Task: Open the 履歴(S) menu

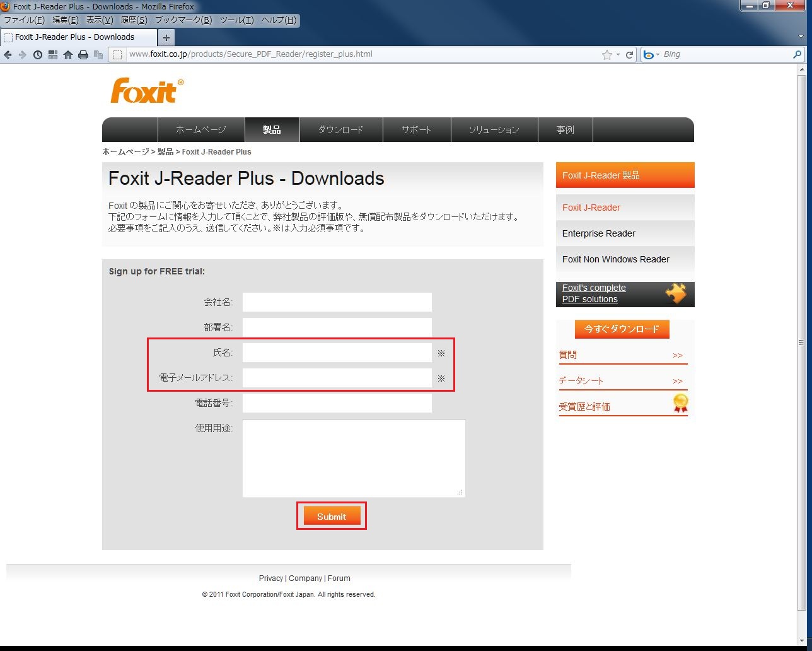Action: tap(134, 20)
